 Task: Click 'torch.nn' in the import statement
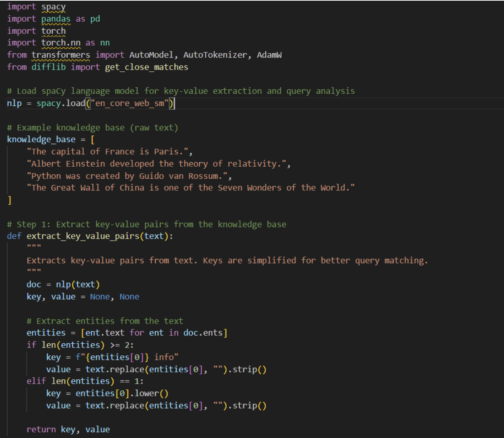pos(61,43)
